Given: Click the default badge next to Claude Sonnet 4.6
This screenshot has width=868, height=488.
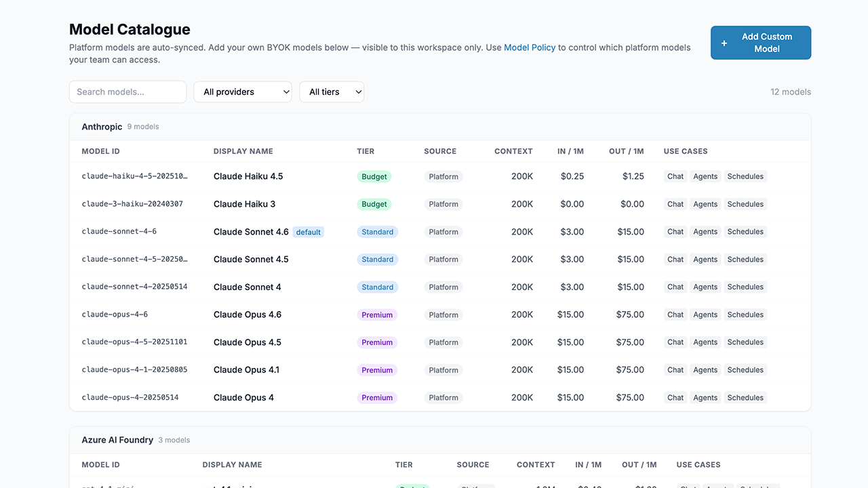Looking at the screenshot, I should pyautogui.click(x=309, y=232).
